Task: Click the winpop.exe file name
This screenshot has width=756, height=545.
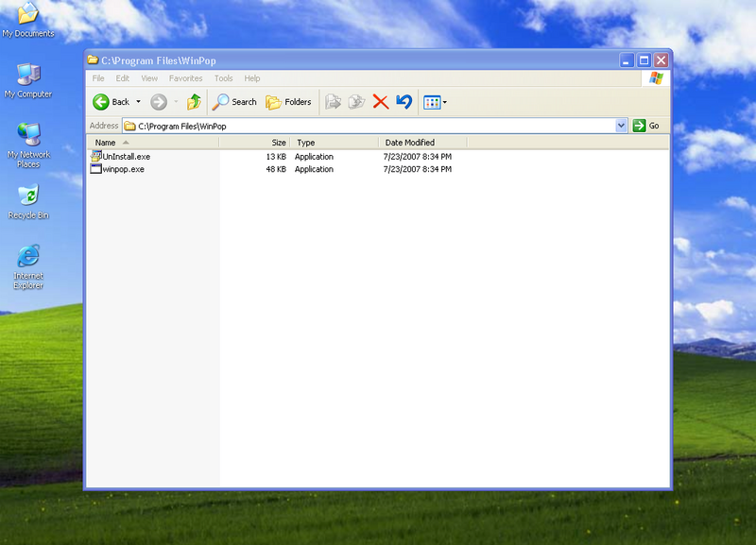Action: tap(124, 169)
